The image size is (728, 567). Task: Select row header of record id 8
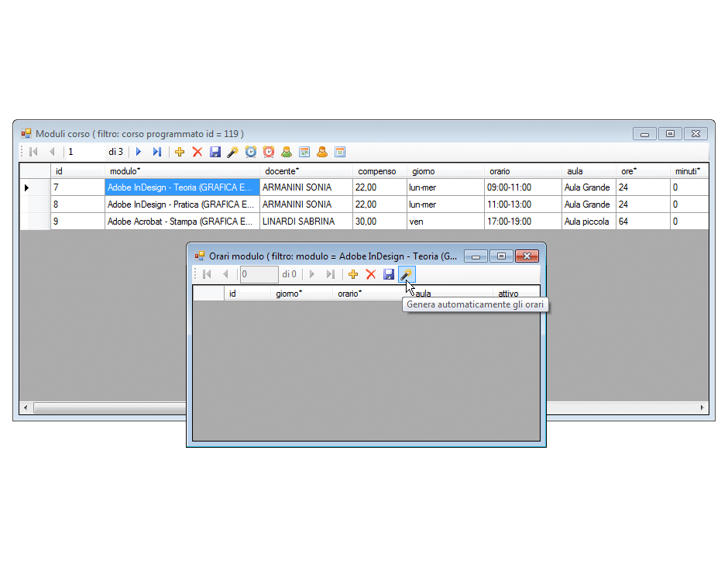click(35, 204)
